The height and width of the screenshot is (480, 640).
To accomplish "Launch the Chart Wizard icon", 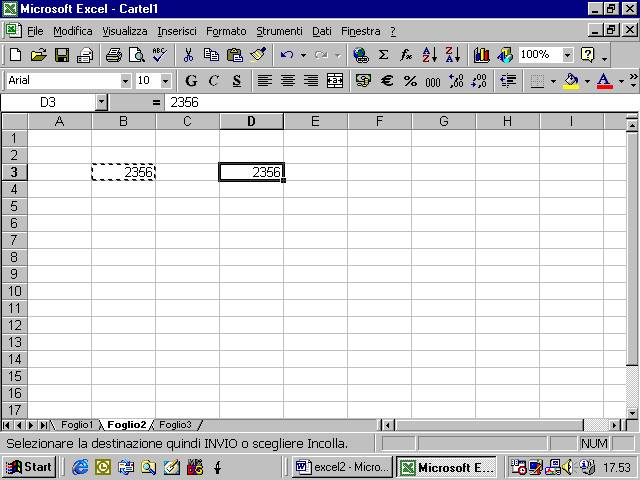I will coord(482,55).
